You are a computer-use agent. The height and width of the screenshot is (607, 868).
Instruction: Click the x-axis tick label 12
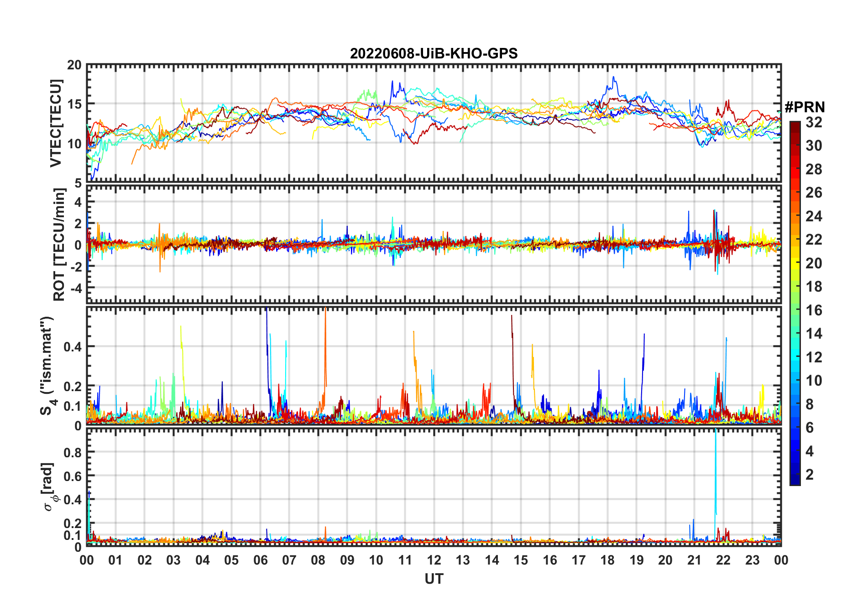coord(434,560)
